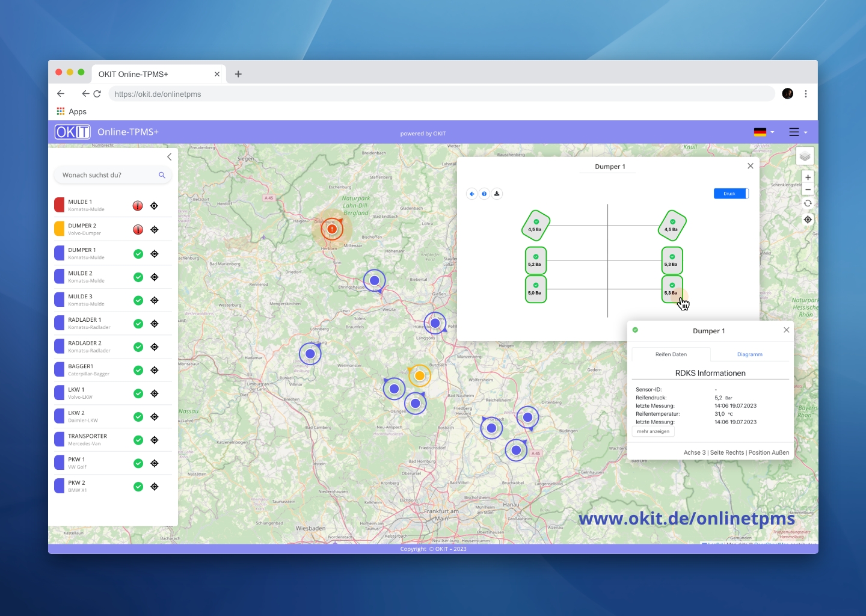Locate TRANSPORTER on the map
Screen dimensions: 866x616
pyautogui.click(x=155, y=440)
